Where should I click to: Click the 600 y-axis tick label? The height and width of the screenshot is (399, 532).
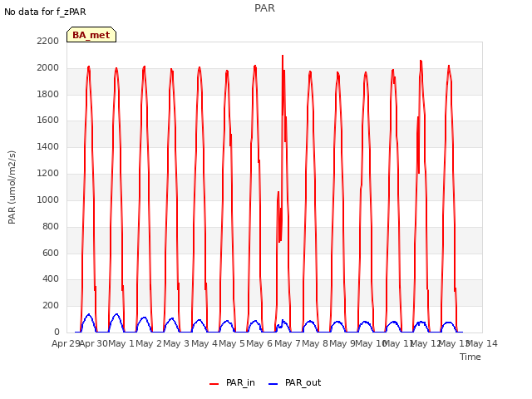(51, 253)
